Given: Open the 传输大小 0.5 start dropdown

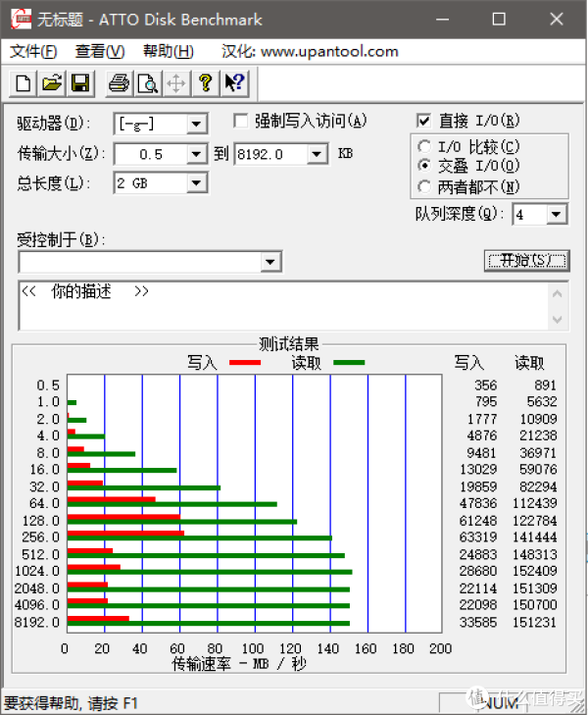Looking at the screenshot, I should [x=196, y=154].
